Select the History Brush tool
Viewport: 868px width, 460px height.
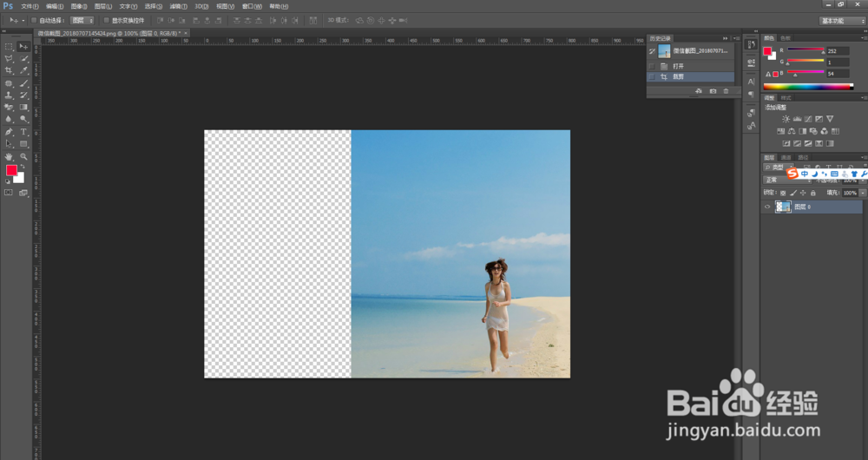pyautogui.click(x=23, y=95)
